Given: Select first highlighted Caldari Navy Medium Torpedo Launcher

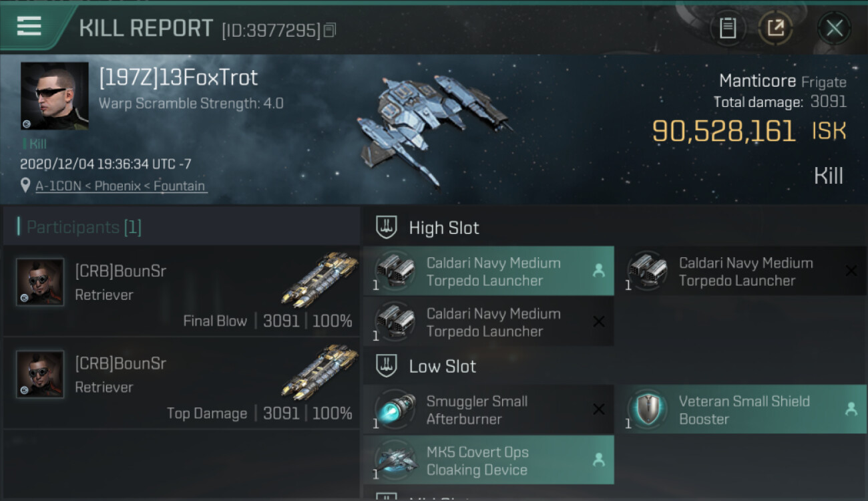Looking at the screenshot, I should click(489, 271).
